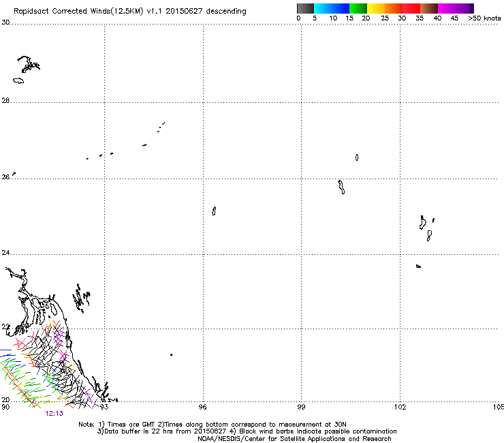
Task: Click the 'Data buffer is 22 hrs' note line
Action: point(247,431)
